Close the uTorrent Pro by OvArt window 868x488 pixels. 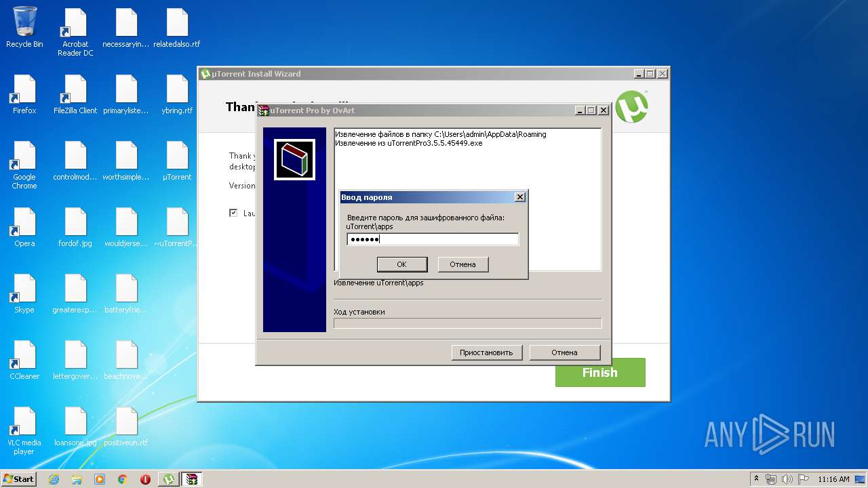[x=604, y=110]
